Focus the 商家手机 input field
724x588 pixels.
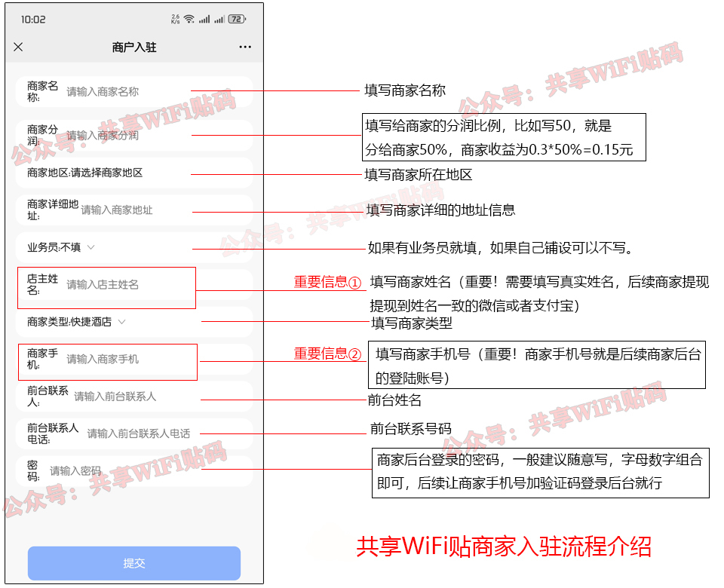pyautogui.click(x=134, y=359)
